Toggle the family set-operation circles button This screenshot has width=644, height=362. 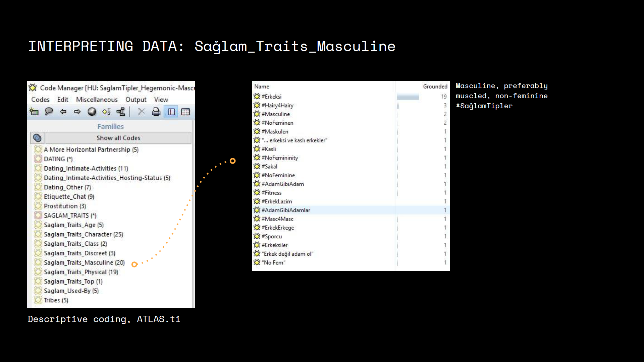point(37,138)
